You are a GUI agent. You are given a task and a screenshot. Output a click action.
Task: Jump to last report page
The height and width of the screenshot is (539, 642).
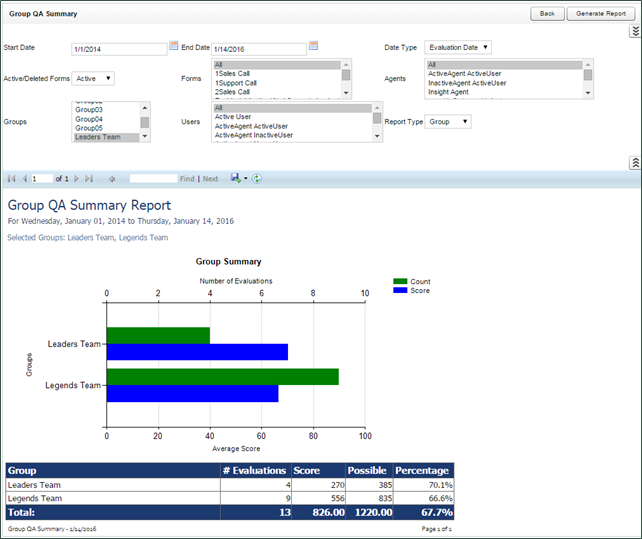[x=89, y=178]
